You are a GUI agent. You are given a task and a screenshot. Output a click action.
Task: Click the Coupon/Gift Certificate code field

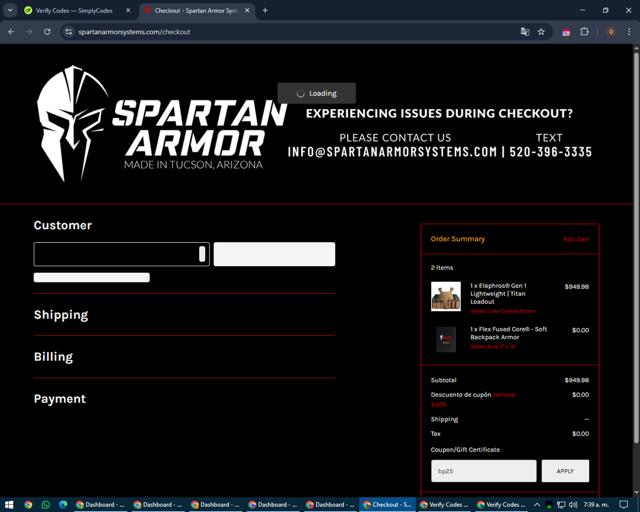[484, 471]
